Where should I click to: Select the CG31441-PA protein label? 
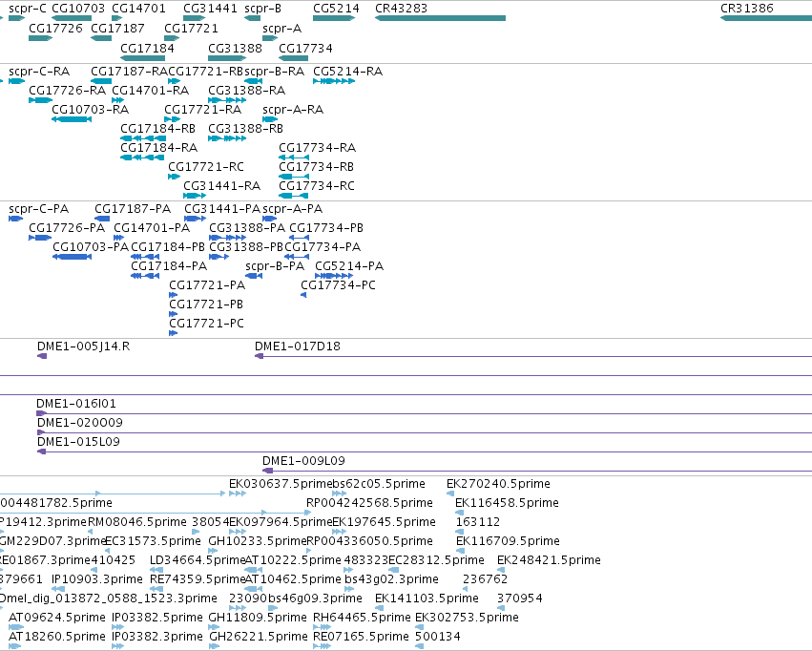coord(222,209)
